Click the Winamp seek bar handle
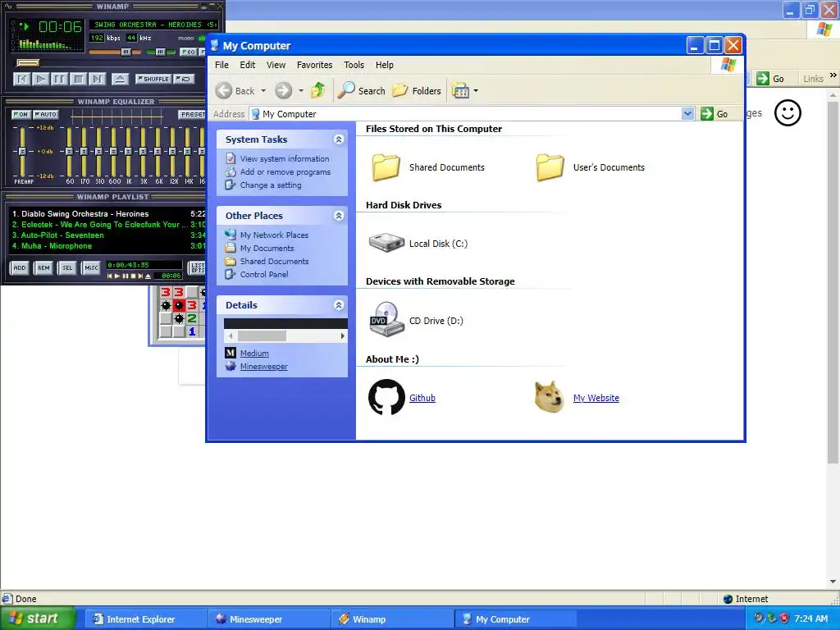This screenshot has width=840, height=630. 27,63
